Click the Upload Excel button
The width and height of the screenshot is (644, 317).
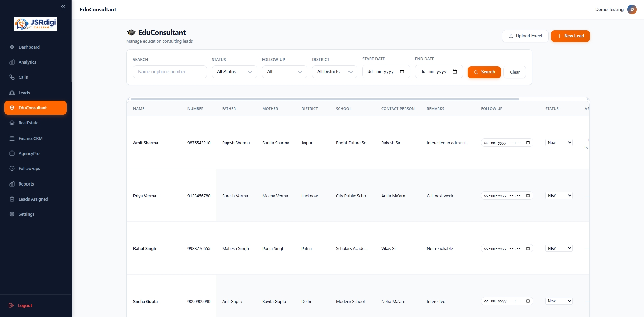tap(525, 36)
